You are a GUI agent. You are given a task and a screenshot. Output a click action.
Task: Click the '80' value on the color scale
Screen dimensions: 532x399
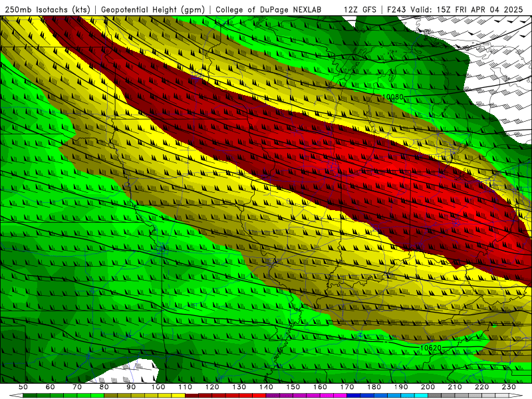click(104, 387)
